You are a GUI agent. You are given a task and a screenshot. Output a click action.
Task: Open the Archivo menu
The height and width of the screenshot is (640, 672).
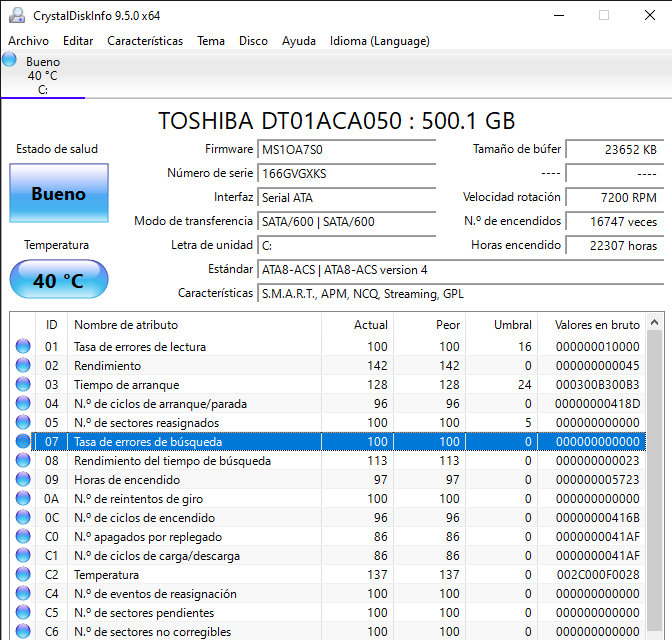28,41
